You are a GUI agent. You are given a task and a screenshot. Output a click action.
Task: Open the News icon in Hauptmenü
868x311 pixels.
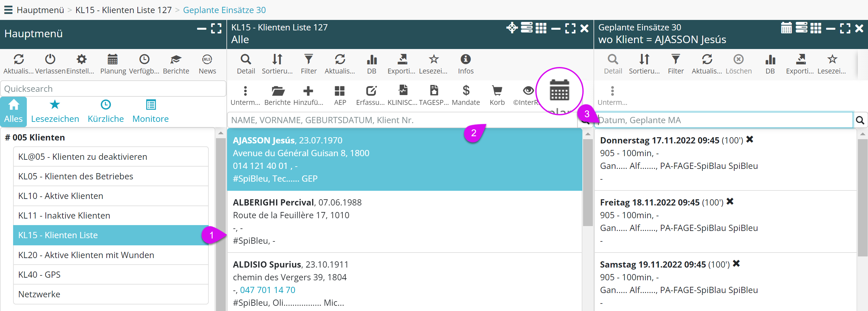[207, 59]
